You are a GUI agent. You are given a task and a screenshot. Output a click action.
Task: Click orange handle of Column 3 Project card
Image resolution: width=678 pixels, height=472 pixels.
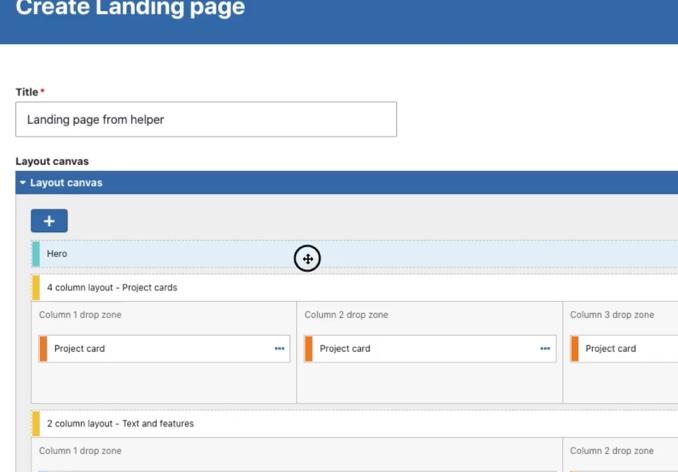click(x=575, y=349)
